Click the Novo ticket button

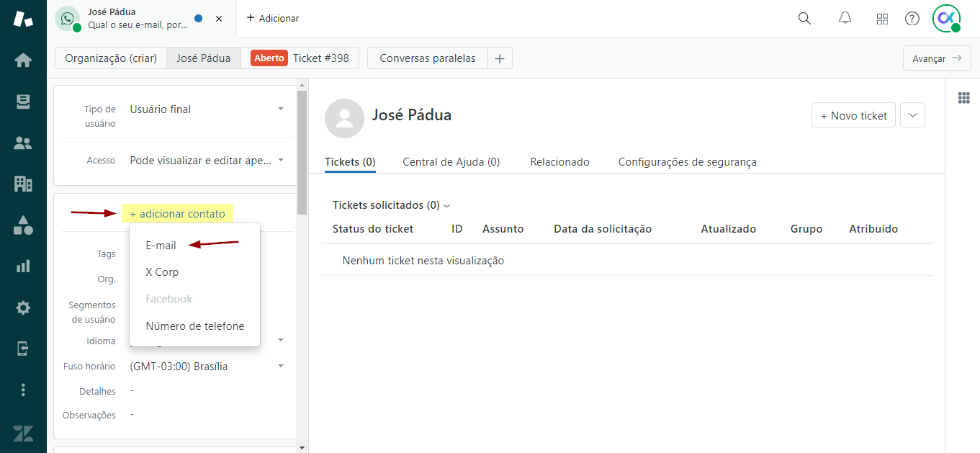(x=853, y=115)
